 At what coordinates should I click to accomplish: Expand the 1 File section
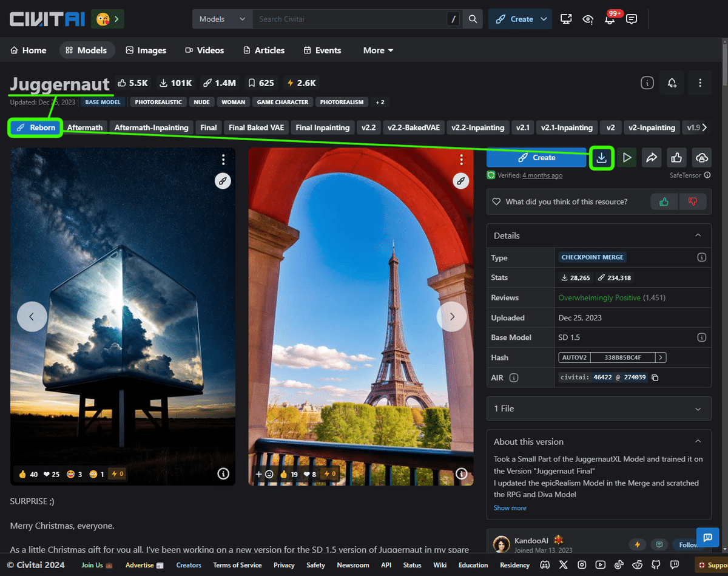pos(698,408)
